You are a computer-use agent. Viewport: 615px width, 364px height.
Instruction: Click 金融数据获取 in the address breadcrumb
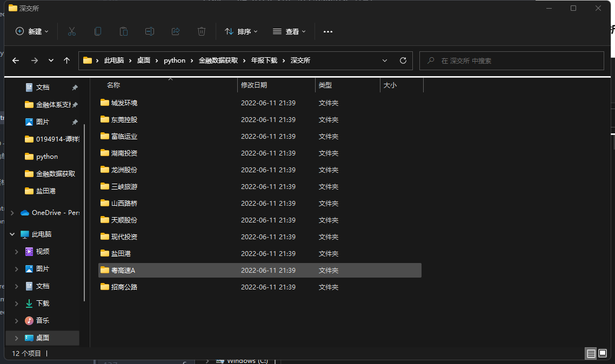click(218, 60)
